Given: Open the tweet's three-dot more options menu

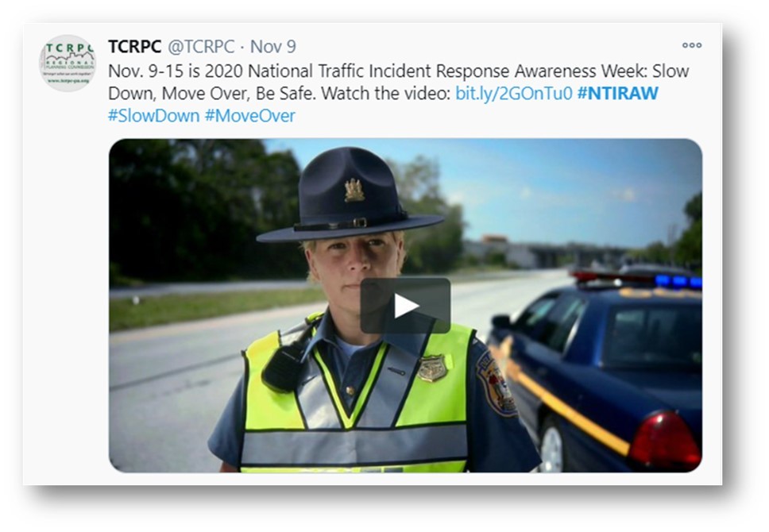Looking at the screenshot, I should (691, 45).
